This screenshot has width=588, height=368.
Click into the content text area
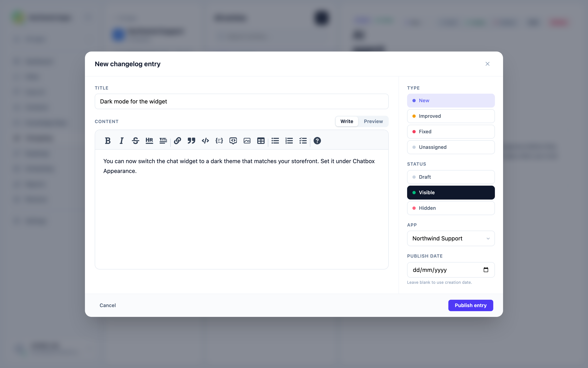[x=242, y=209]
